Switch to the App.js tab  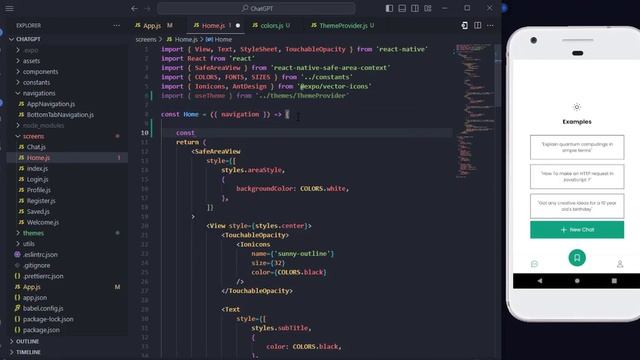click(153, 25)
